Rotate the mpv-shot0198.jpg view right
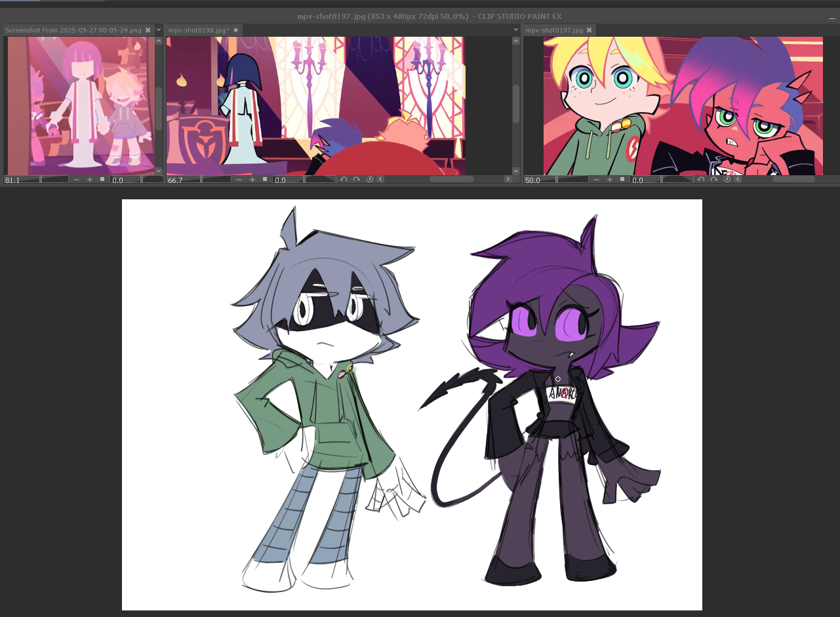 356,179
